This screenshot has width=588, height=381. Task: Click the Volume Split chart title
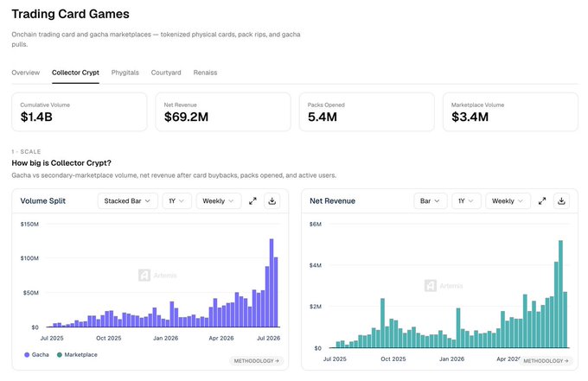(42, 201)
